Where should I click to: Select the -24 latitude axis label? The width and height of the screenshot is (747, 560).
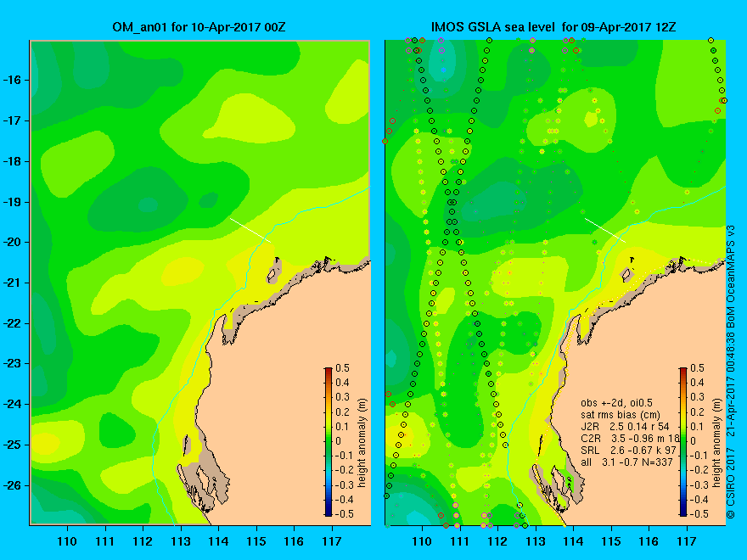(x=14, y=404)
